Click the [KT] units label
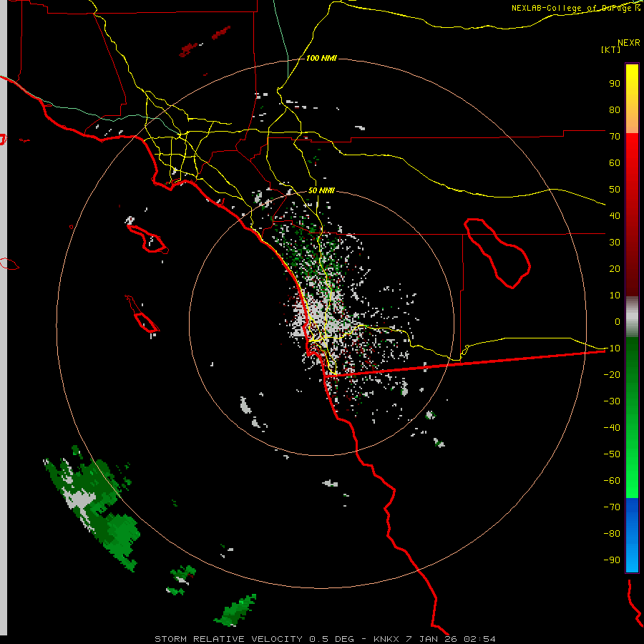Screen dimensions: 644x644 click(x=610, y=49)
